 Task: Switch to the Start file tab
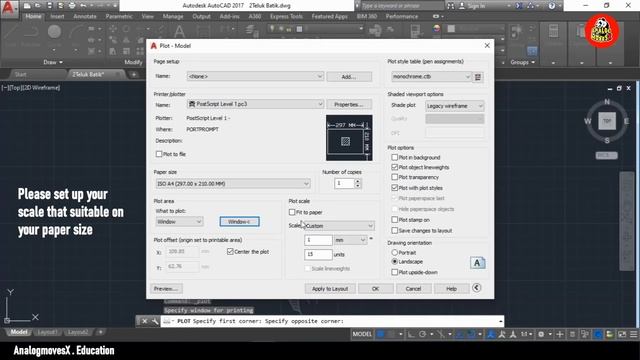coord(20,74)
